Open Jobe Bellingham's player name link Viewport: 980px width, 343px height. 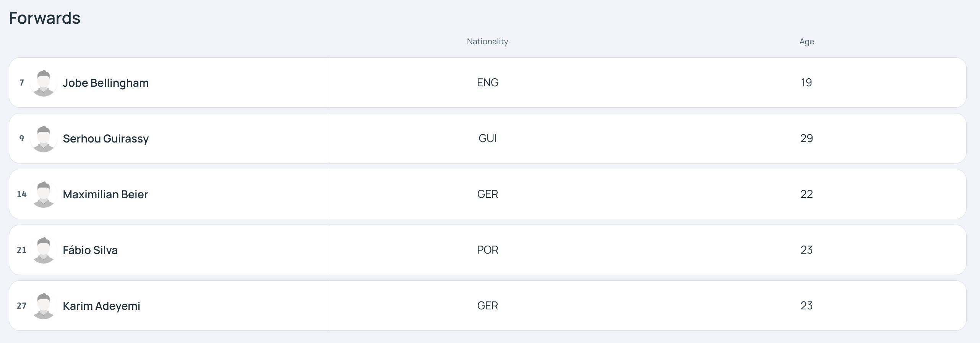point(105,83)
